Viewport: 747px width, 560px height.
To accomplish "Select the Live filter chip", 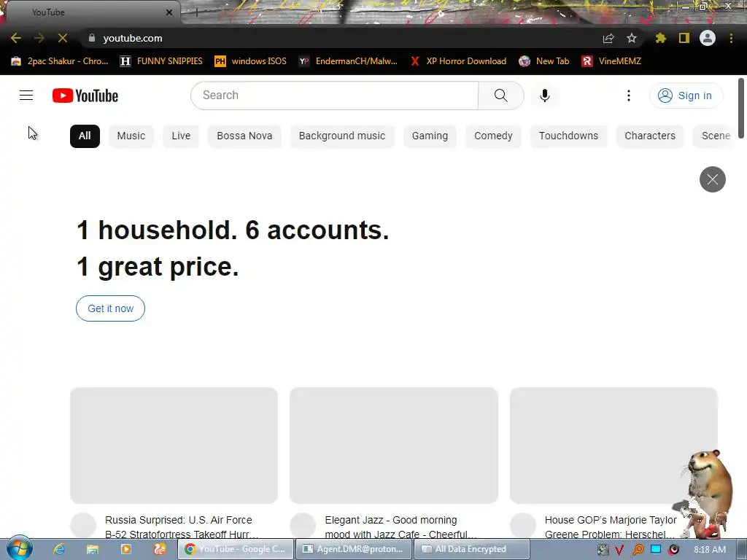I will pyautogui.click(x=181, y=136).
